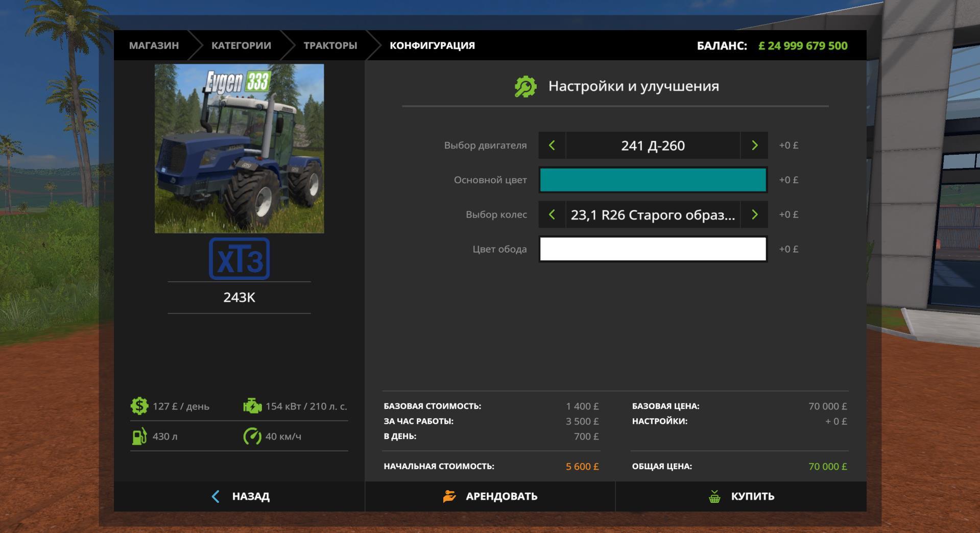
Task: Click the settings wrench gear icon
Action: click(x=525, y=86)
